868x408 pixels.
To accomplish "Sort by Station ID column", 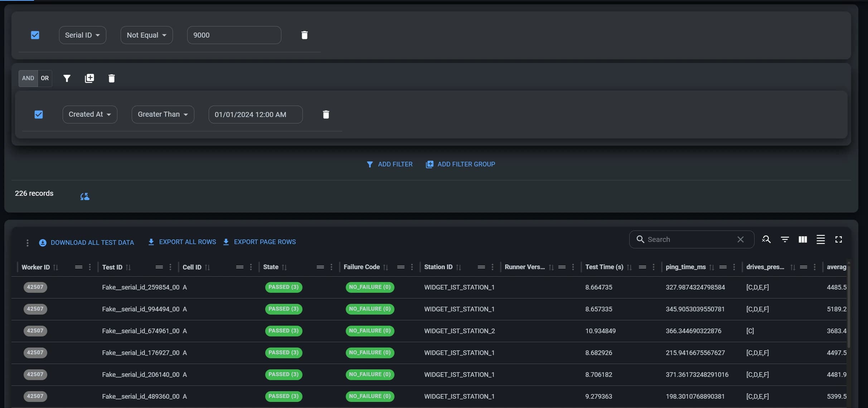I will point(459,267).
